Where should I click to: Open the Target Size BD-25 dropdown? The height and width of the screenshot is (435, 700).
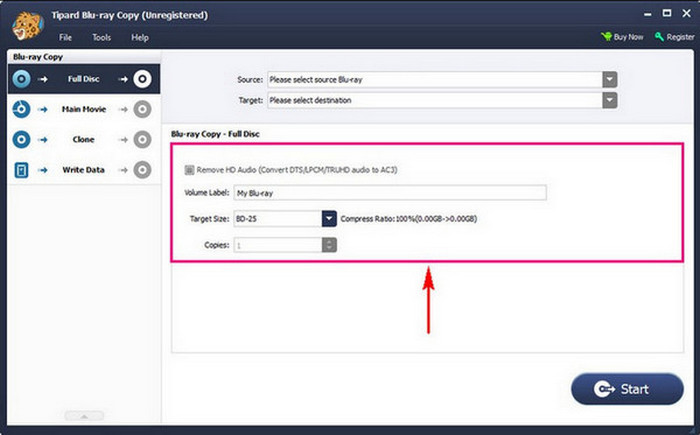[328, 218]
